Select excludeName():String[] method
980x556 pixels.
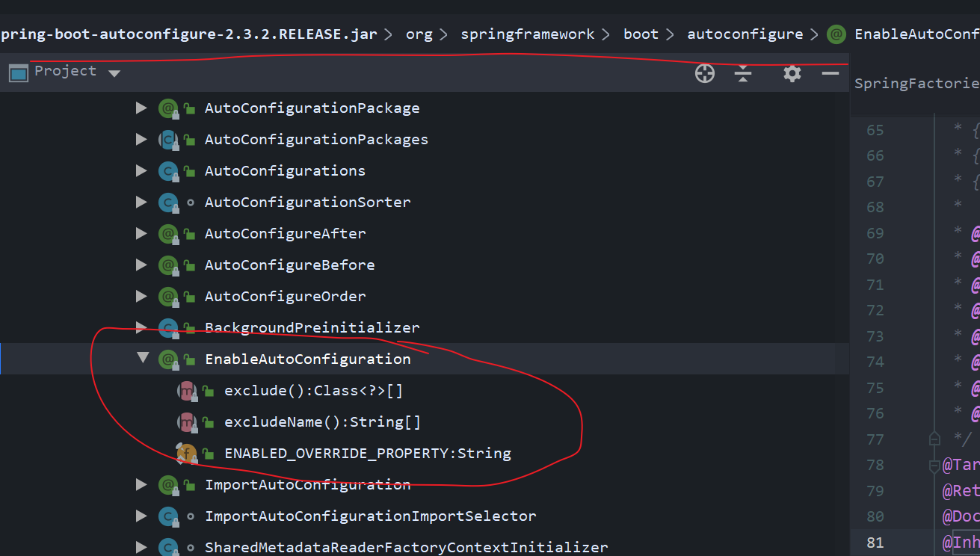point(323,422)
